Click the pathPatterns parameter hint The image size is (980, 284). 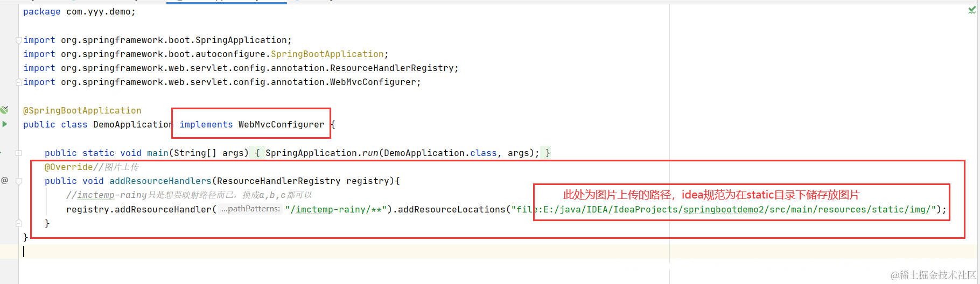click(250, 209)
